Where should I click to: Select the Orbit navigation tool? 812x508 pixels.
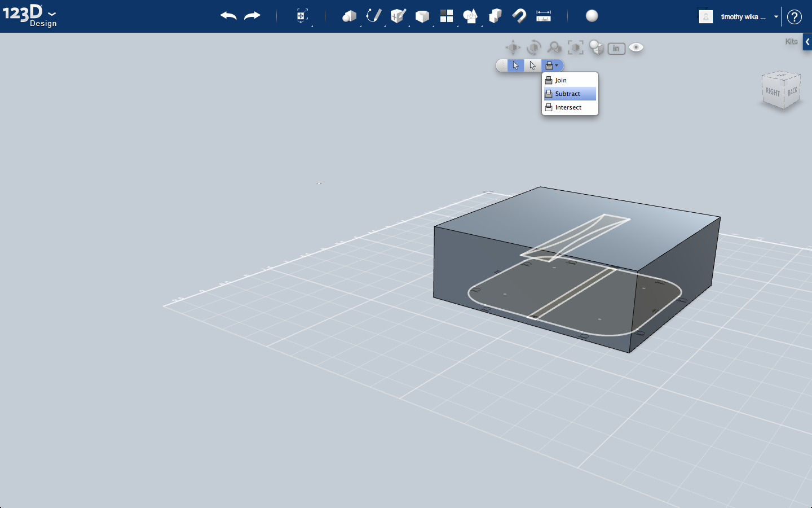pos(534,48)
